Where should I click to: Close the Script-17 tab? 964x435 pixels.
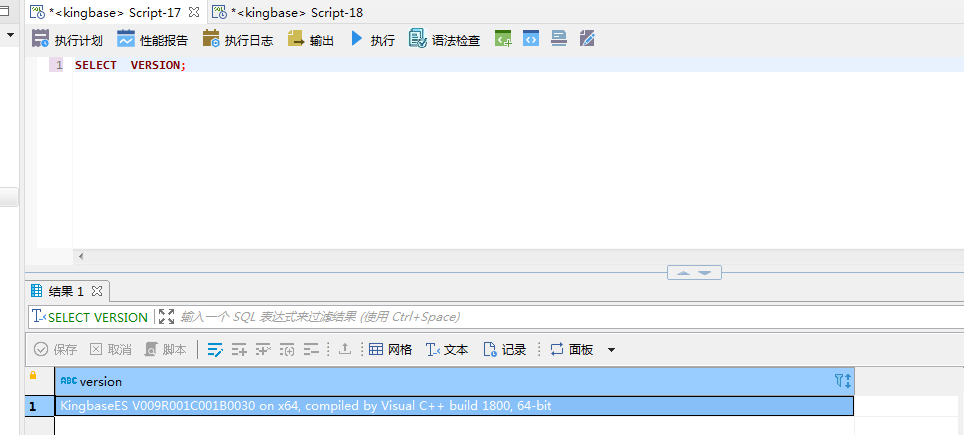click(x=194, y=12)
